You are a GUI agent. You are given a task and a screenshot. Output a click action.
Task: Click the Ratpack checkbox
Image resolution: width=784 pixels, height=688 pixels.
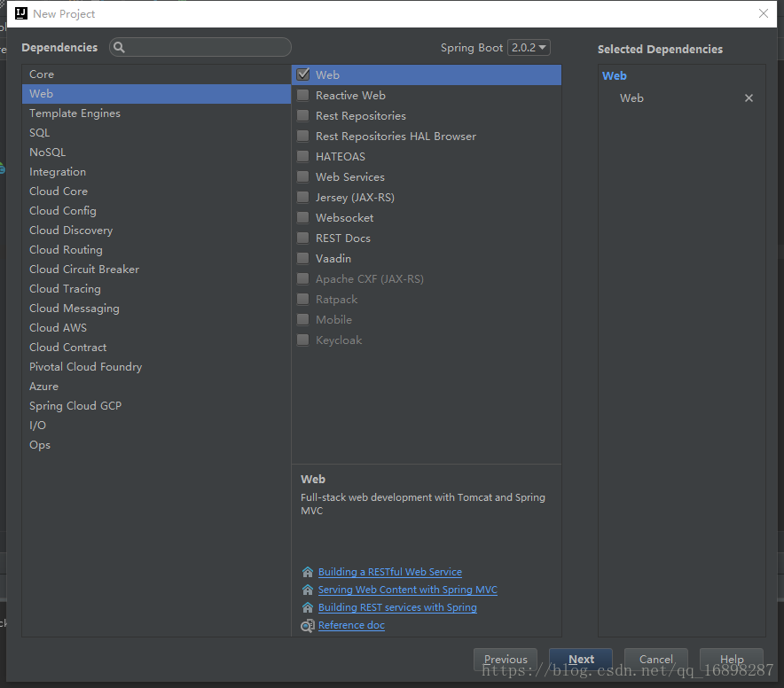(303, 299)
